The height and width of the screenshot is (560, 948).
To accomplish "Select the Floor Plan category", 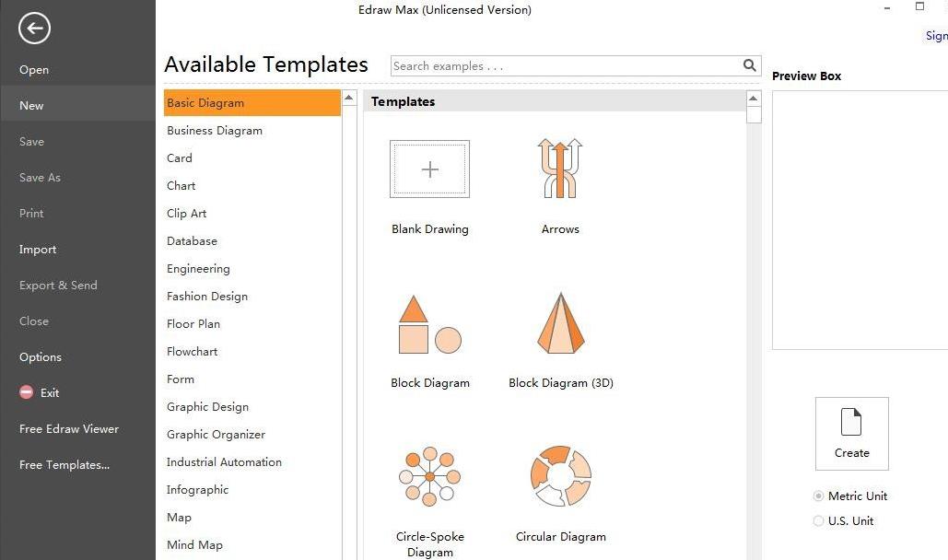I will 193,323.
